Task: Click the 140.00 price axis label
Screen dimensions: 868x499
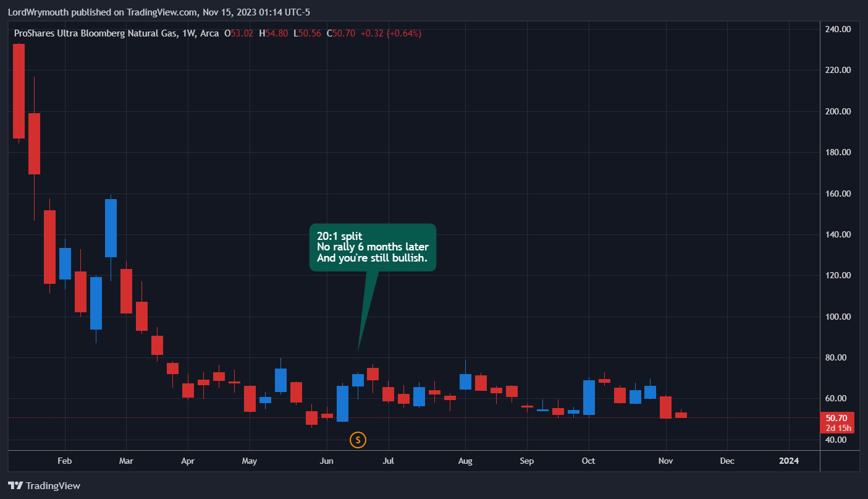Action: pyautogui.click(x=838, y=234)
